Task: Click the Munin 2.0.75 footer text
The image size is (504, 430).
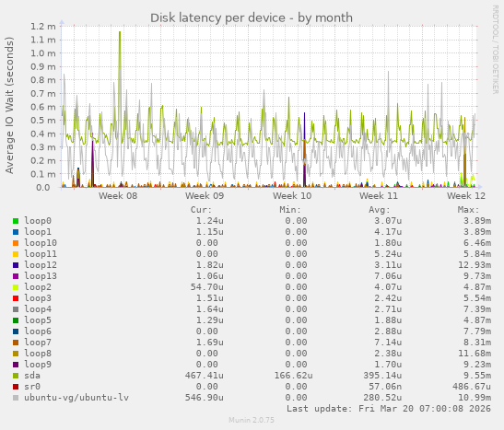Action: tap(252, 420)
